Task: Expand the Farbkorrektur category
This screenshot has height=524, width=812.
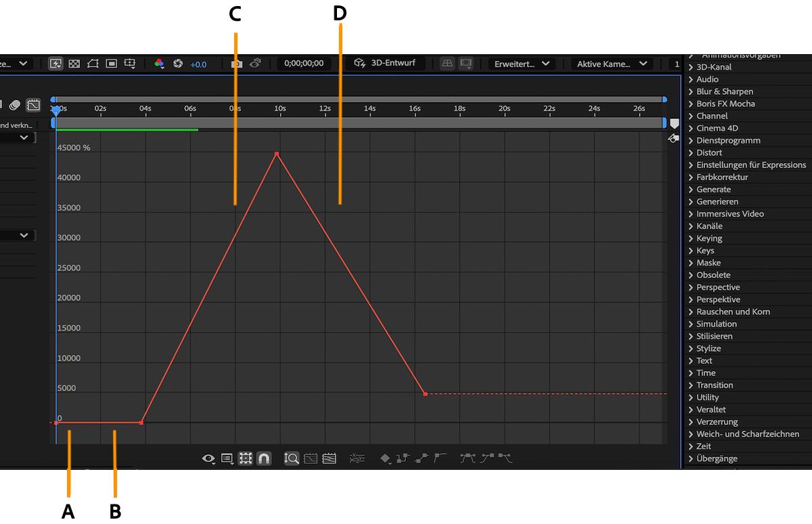Action: point(692,176)
